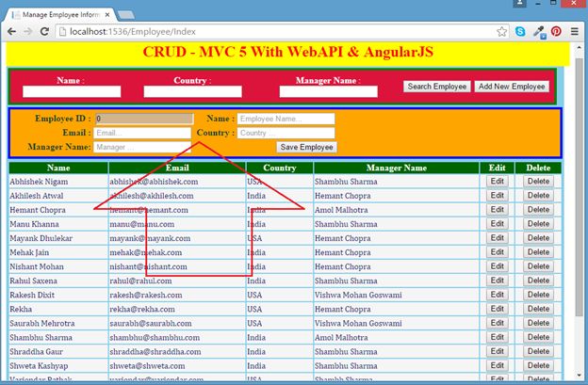Delete Saurabh Mehrotra's record
Viewport: 588px width, 385px height.
pyautogui.click(x=538, y=323)
